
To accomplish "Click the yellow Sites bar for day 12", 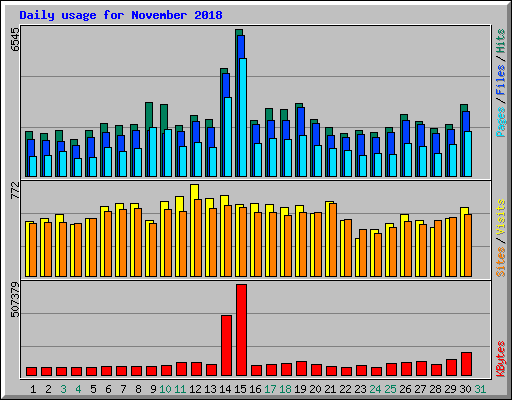I will (194, 230).
